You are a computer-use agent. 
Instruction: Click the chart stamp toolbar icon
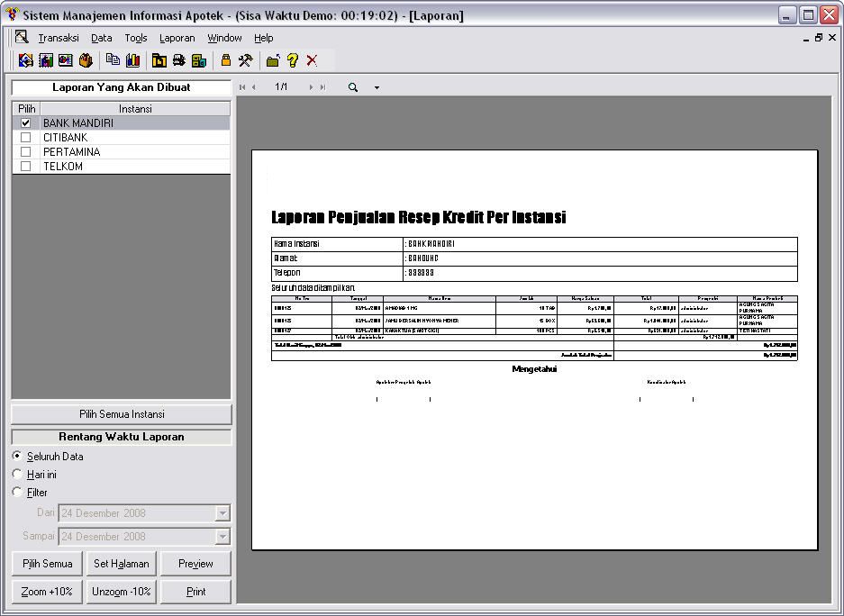tap(46, 60)
